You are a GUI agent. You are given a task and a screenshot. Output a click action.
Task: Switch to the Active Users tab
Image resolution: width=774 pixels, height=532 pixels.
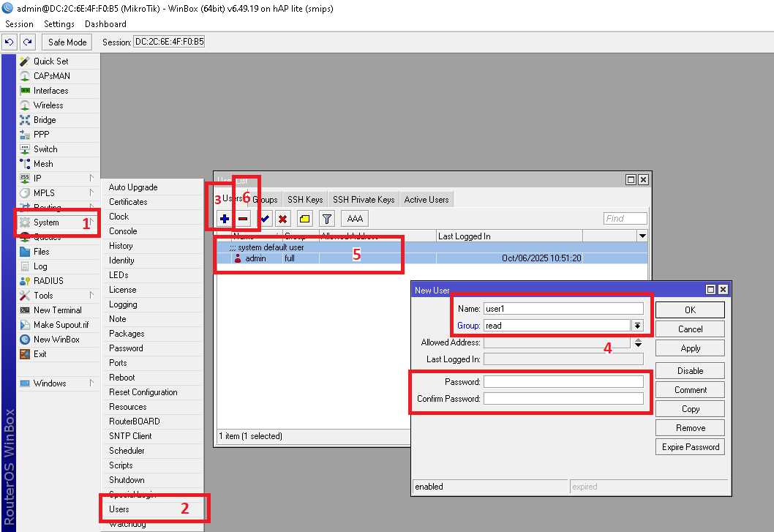pyautogui.click(x=427, y=200)
